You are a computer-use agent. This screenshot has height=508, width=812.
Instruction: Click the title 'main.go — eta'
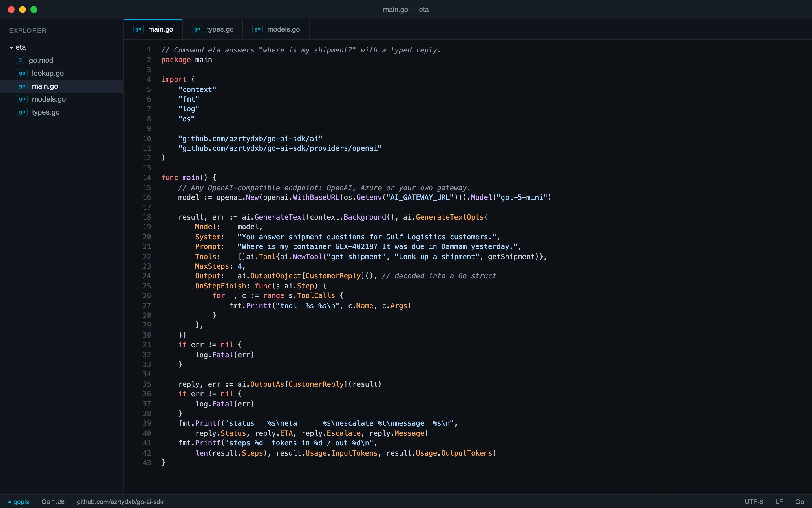pyautogui.click(x=406, y=9)
